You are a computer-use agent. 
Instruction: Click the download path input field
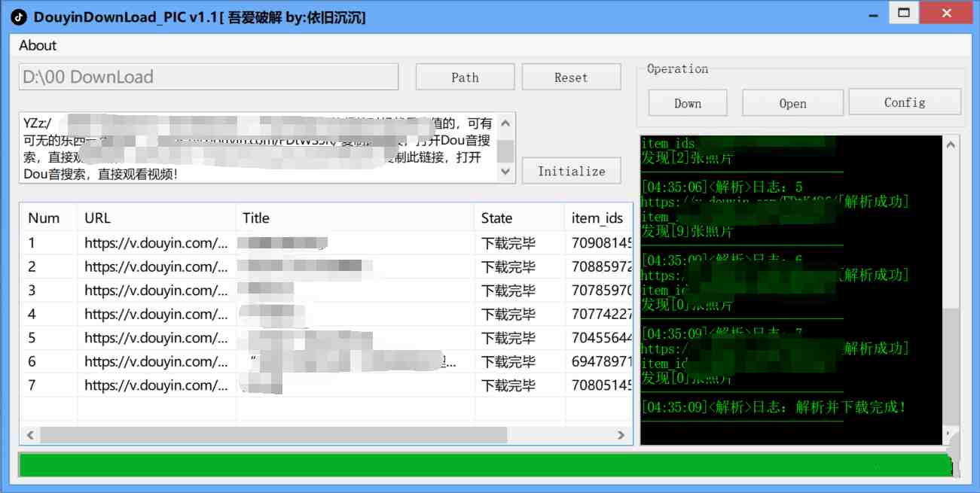coord(209,77)
